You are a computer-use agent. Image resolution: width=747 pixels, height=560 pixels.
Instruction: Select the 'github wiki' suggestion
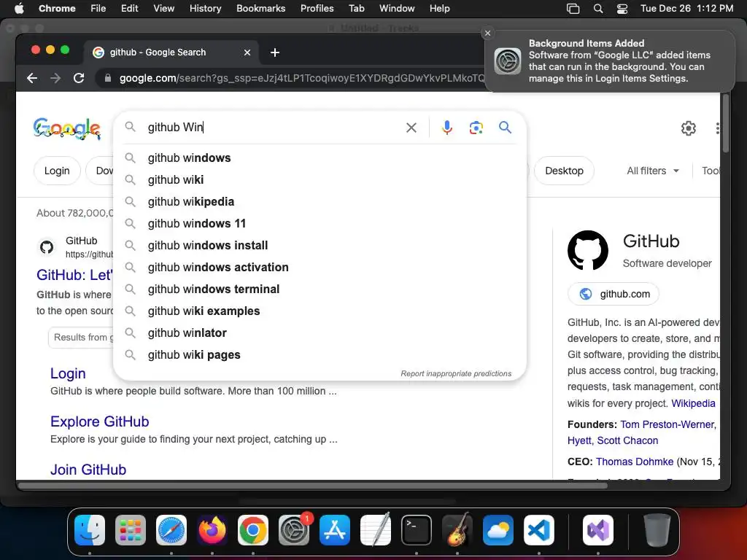coord(320,179)
